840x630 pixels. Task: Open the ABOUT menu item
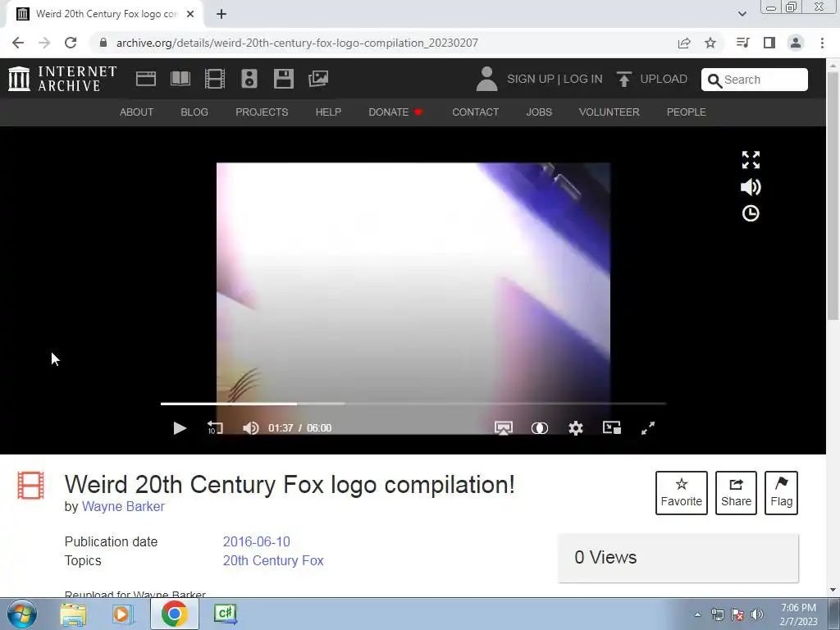(x=137, y=112)
